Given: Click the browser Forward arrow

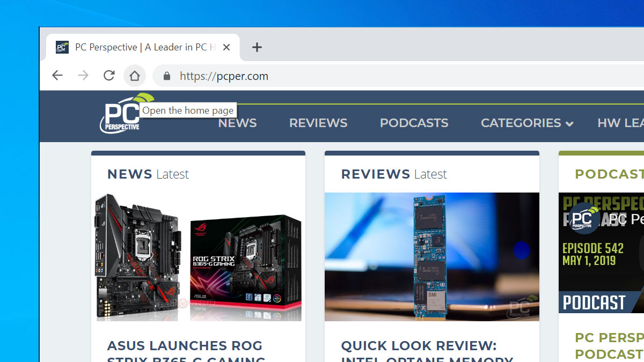Looking at the screenshot, I should (83, 76).
